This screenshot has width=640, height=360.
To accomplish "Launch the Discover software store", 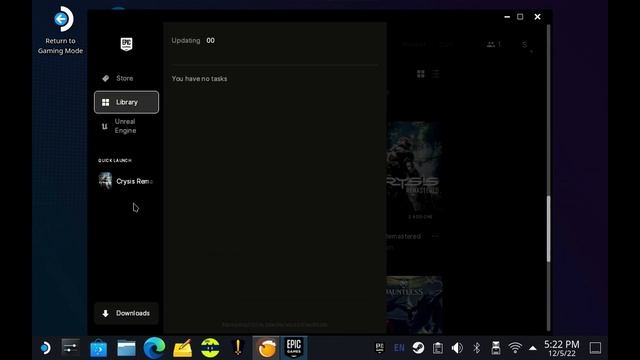I will tap(98, 348).
